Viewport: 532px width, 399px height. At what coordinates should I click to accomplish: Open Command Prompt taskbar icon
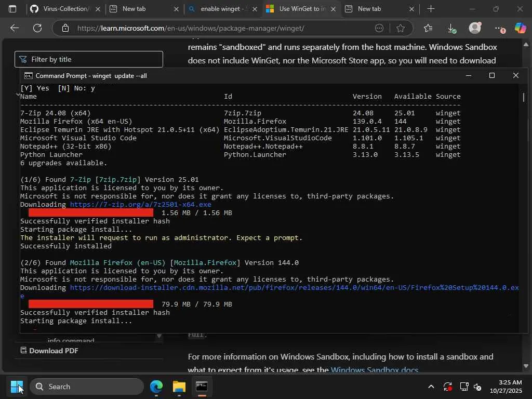[202, 387]
